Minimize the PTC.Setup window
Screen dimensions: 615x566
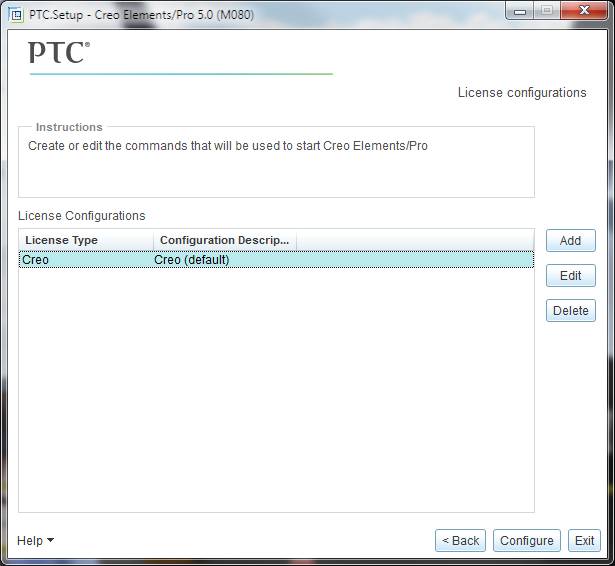520,11
